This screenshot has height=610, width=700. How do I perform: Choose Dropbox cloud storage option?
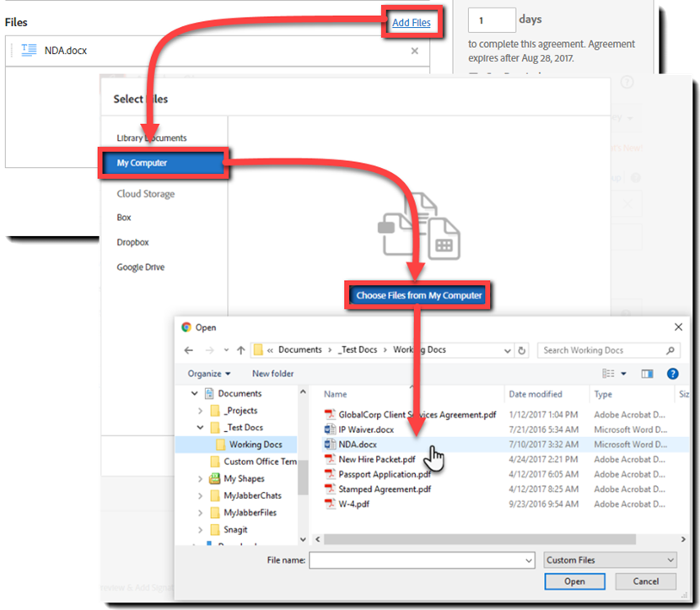click(x=132, y=242)
